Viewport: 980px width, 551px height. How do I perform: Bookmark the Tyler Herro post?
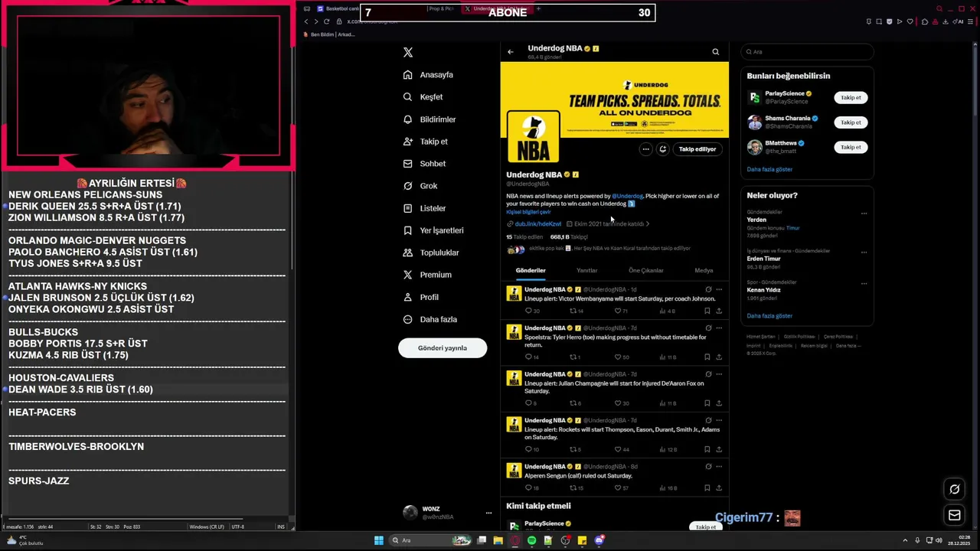click(707, 357)
